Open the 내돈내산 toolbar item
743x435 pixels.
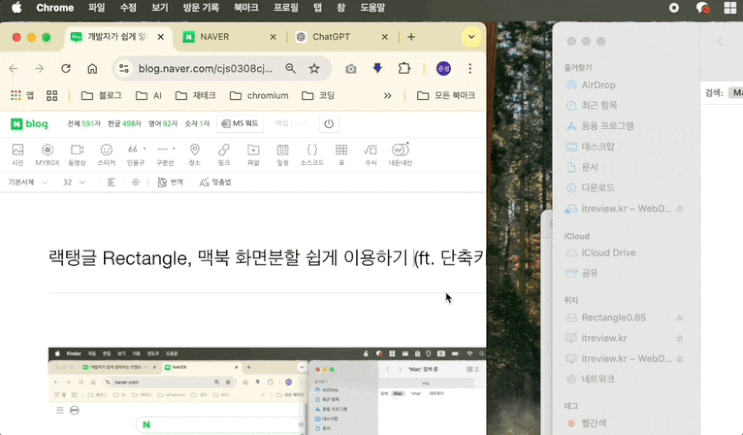[x=400, y=154]
